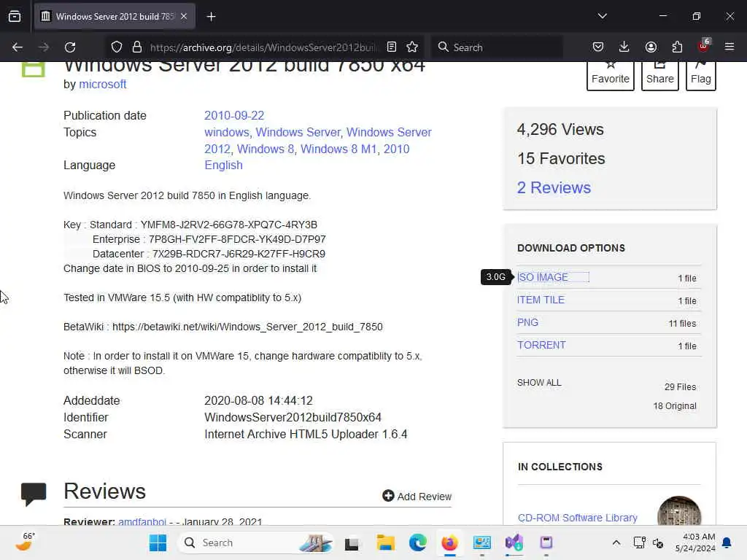
Task: Click Add Review
Action: (x=417, y=496)
